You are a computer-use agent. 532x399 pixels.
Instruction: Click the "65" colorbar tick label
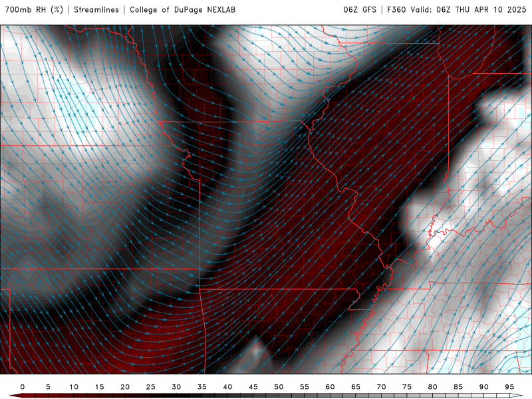coord(356,387)
